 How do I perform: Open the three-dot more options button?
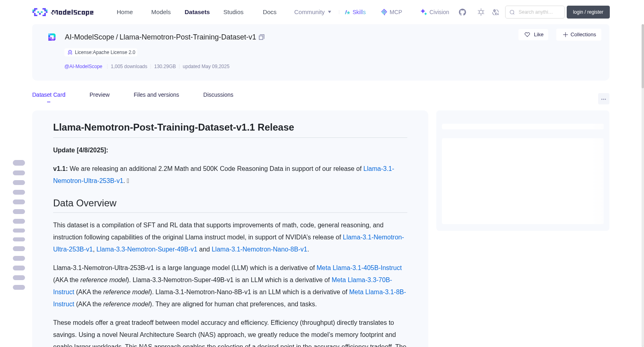click(x=603, y=99)
